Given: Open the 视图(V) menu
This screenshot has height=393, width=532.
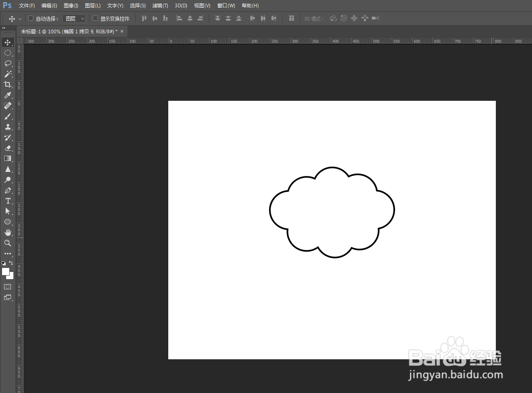Looking at the screenshot, I should (x=202, y=6).
